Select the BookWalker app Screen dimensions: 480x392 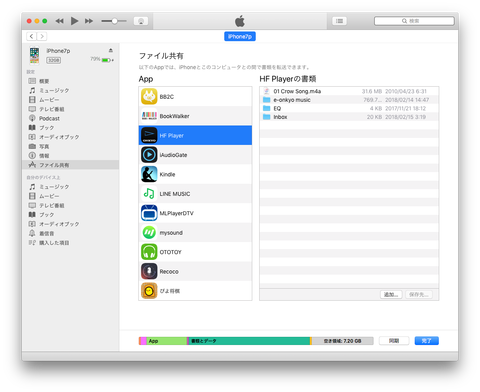click(195, 116)
